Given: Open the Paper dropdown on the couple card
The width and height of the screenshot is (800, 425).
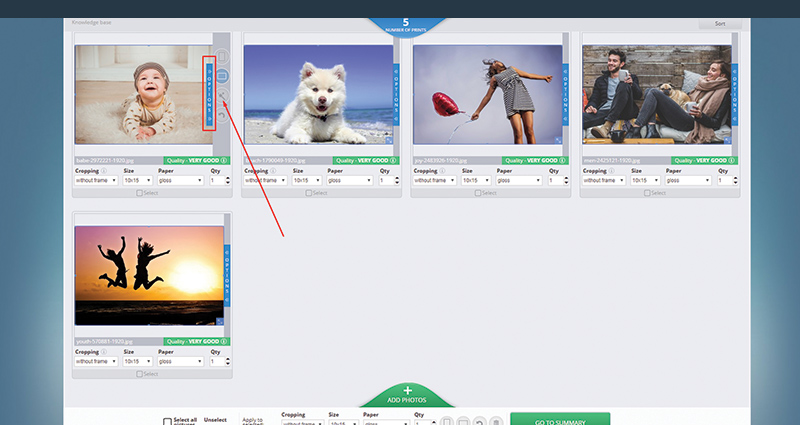Looking at the screenshot, I should point(688,181).
